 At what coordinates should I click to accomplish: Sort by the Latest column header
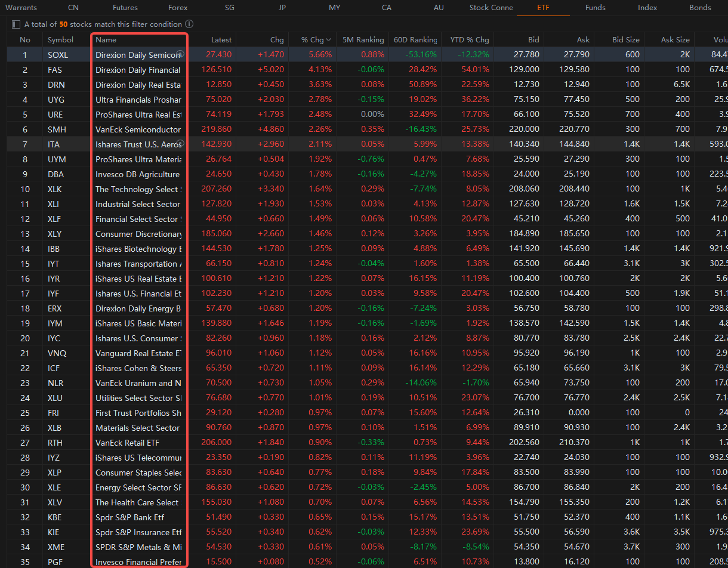click(x=221, y=40)
